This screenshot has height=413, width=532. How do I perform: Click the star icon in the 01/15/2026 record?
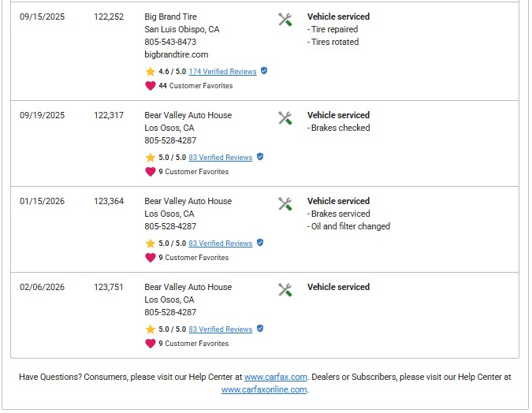[x=151, y=244]
